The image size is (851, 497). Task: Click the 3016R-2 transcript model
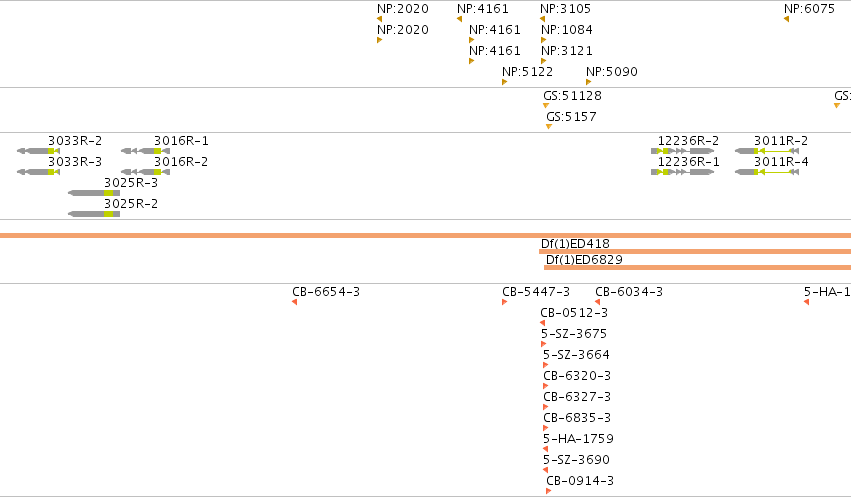(145, 172)
